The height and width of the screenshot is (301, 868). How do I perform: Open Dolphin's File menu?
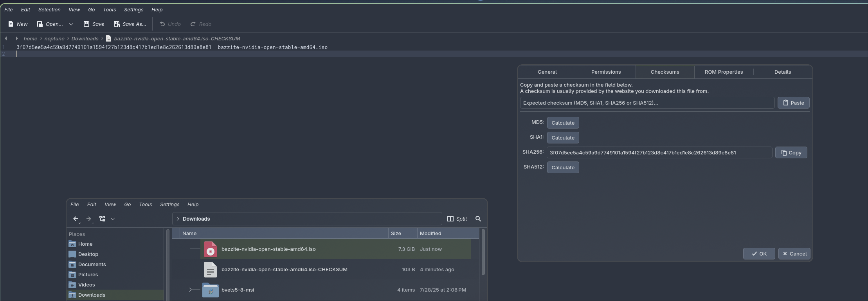click(x=74, y=204)
